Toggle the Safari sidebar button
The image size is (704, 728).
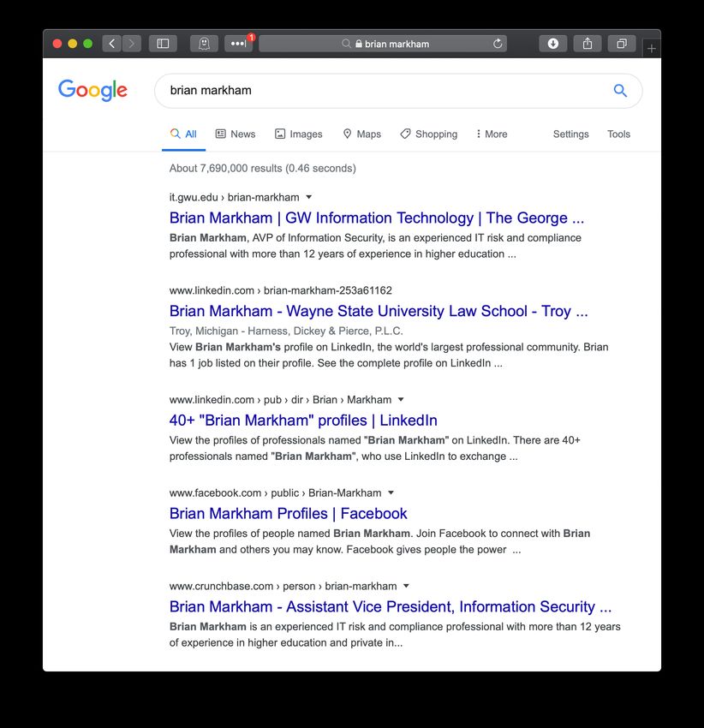163,44
